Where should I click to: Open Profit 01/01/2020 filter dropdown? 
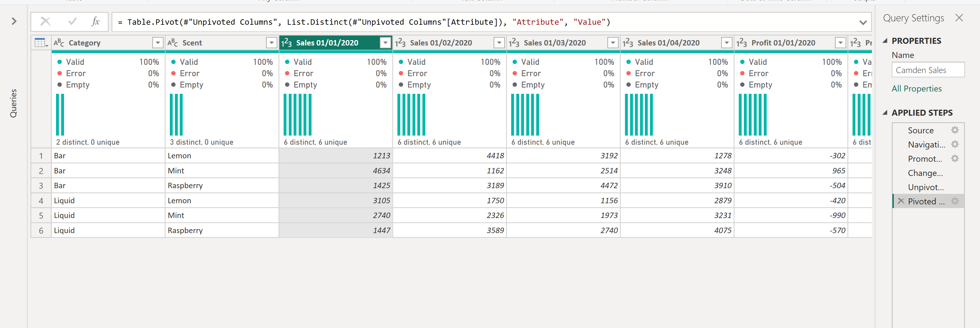(x=840, y=43)
